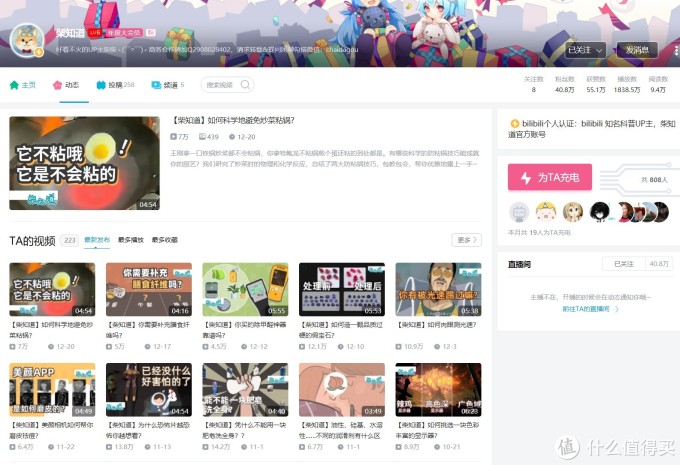
Task: Click the yellow pig charger avatar
Action: coord(546,212)
